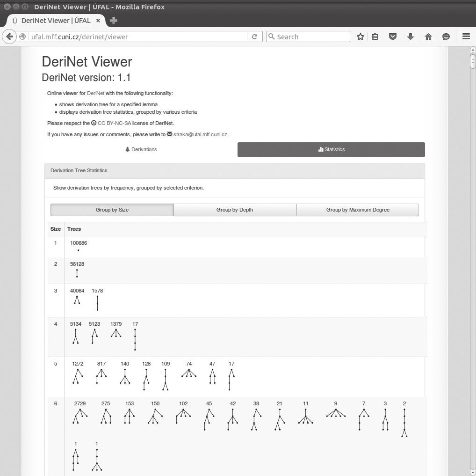The height and width of the screenshot is (476, 476).
Task: Click the Search input box
Action: click(308, 37)
